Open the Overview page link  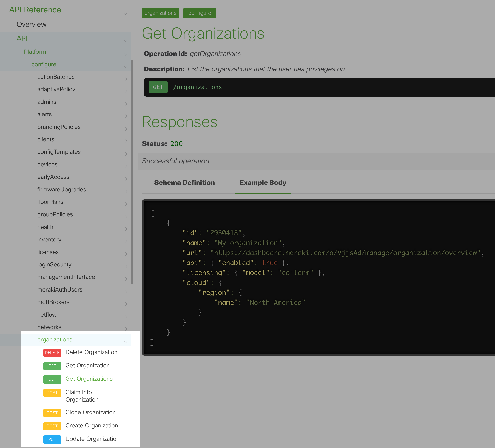32,24
